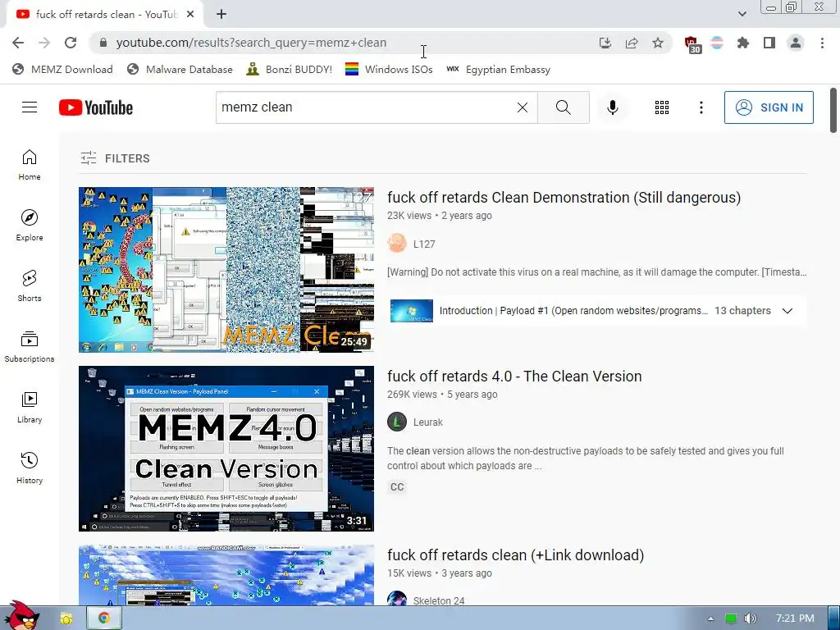Share this page using the share icon
840x630 pixels.
coord(632,43)
